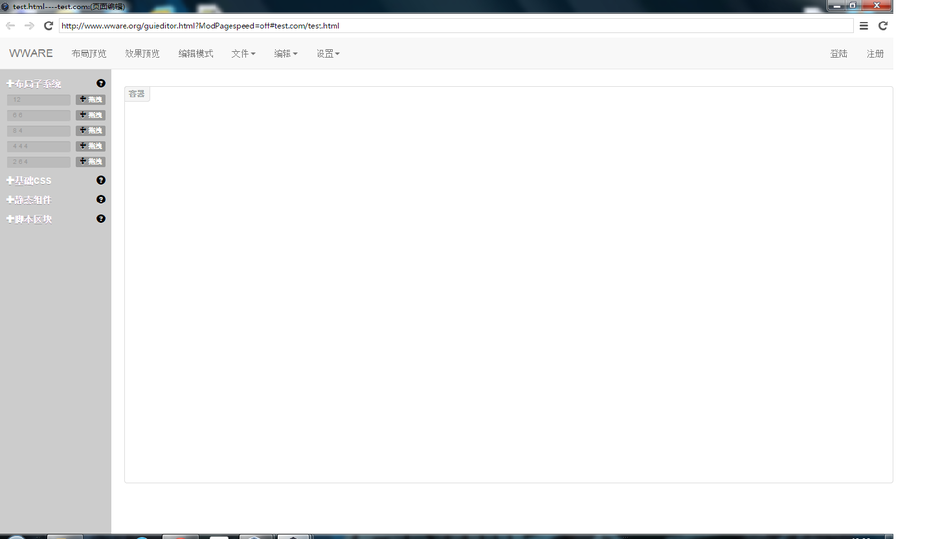927x539 pixels.
Task: Click the 12 column layout input
Action: coord(39,100)
